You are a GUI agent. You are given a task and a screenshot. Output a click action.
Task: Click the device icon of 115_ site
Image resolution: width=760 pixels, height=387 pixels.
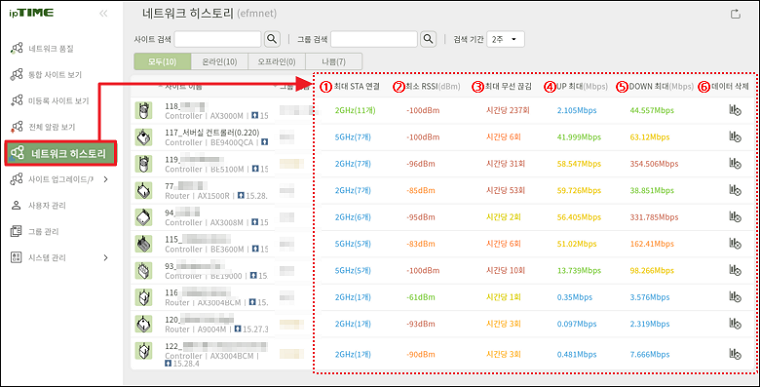143,244
